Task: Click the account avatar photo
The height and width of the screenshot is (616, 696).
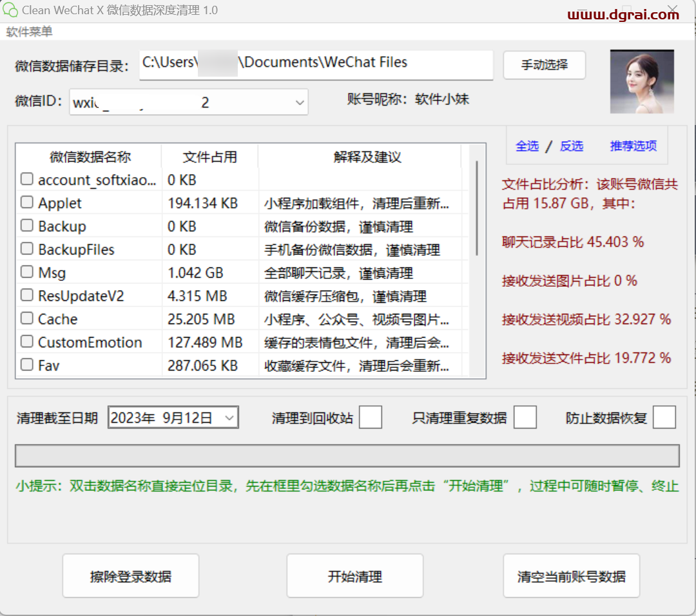Action: (642, 81)
